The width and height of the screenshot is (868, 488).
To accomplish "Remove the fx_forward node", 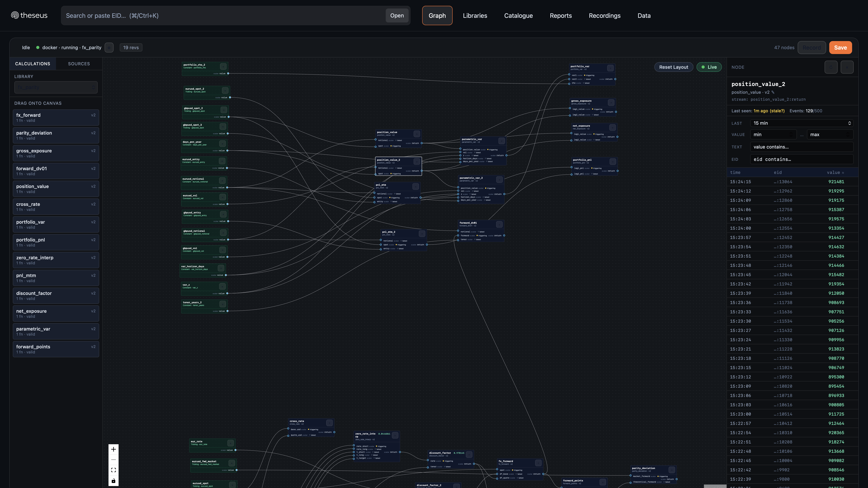I will (x=538, y=463).
